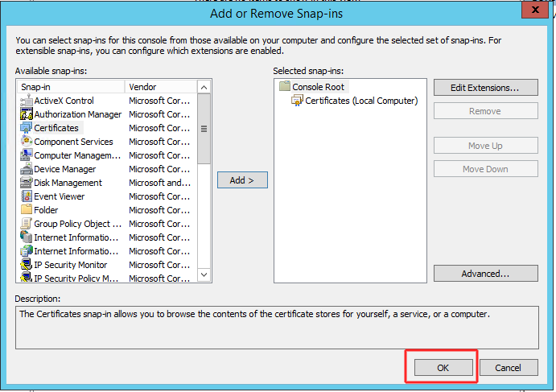Click the IP Security Monitor icon
Screen dimensions: 556x392
click(x=26, y=265)
